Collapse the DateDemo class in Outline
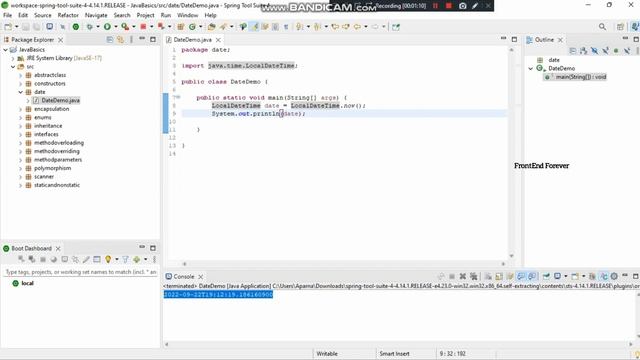The height and width of the screenshot is (360, 640). click(x=531, y=69)
